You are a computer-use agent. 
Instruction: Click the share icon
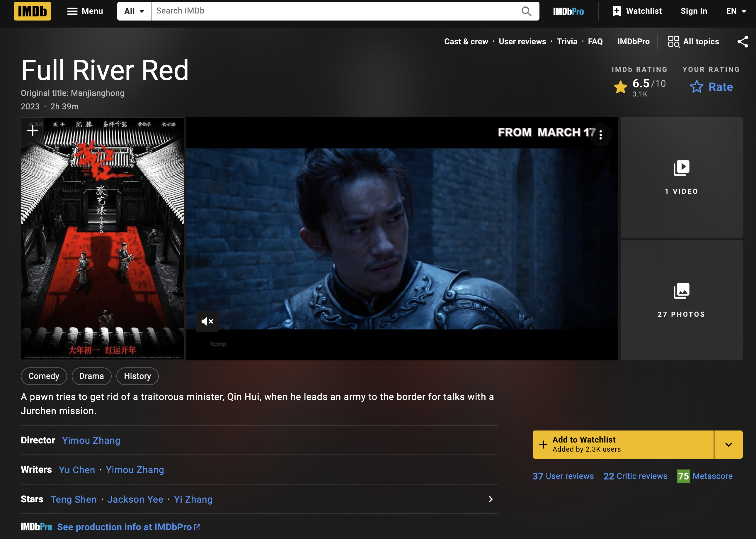[743, 41]
